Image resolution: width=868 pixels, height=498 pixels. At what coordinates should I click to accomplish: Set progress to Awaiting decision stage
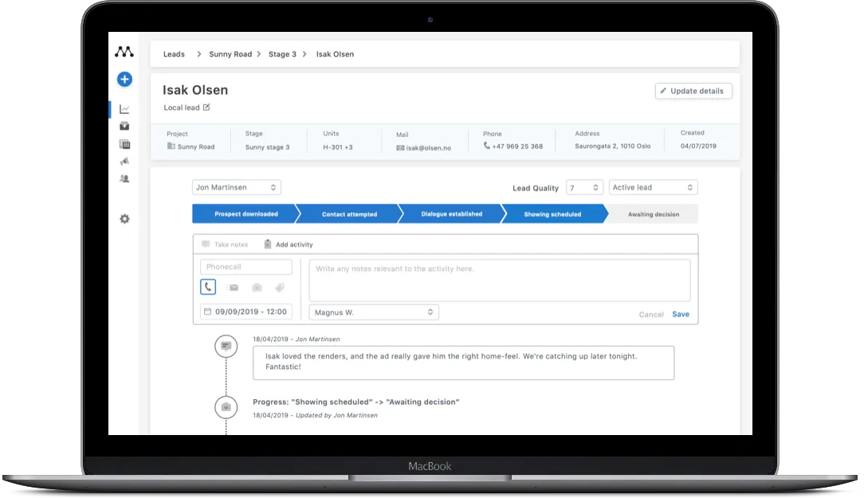(653, 214)
